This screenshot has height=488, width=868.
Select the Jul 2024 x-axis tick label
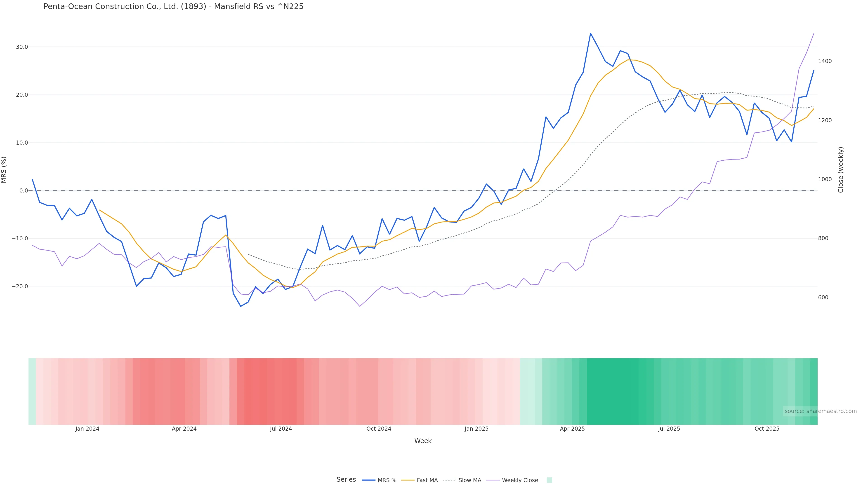pos(281,429)
